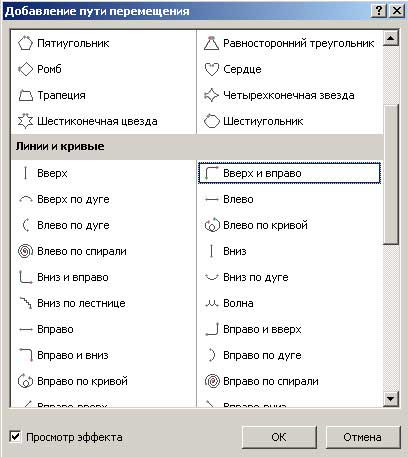408x457 pixels.
Task: Click the scroll down arrow of the list
Action: point(391,399)
